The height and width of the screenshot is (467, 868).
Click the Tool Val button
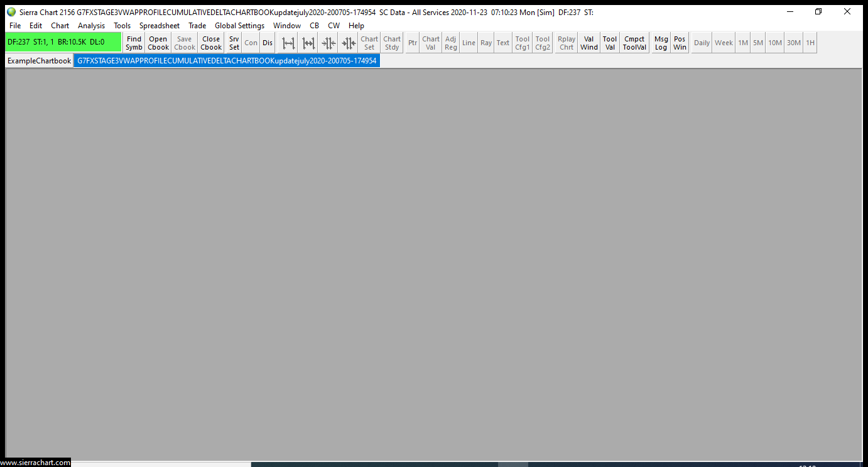tap(610, 43)
